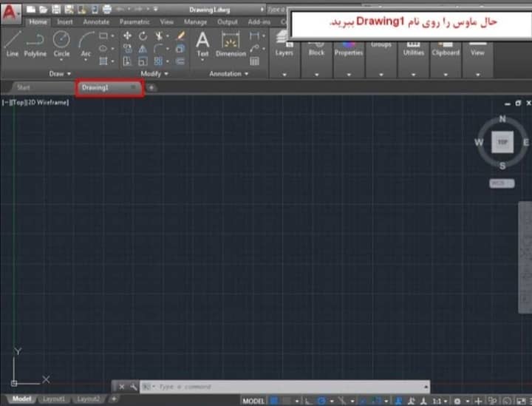This screenshot has height=406, width=532.
Task: Click the Erase tool icon
Action: pos(180,35)
